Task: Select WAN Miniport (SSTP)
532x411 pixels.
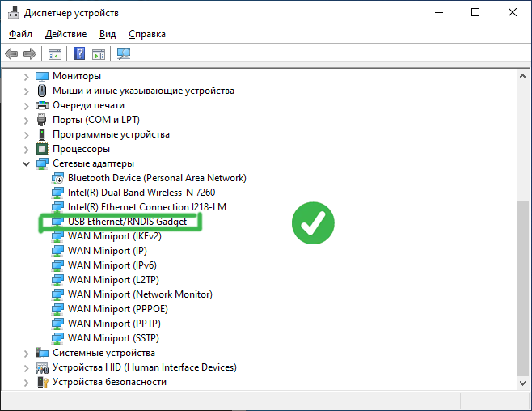Action: click(113, 338)
